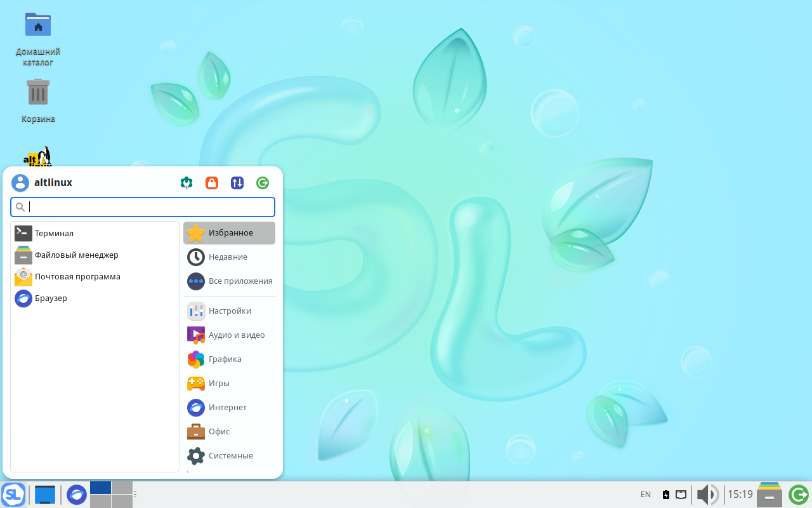The width and height of the screenshot is (812, 508).
Task: Browse the Аудио и видео category
Action: 237,335
